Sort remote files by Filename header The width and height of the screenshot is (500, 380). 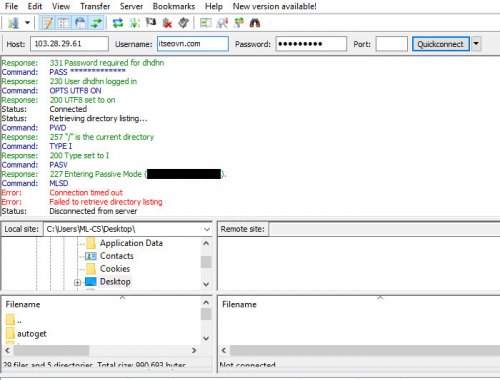click(239, 304)
